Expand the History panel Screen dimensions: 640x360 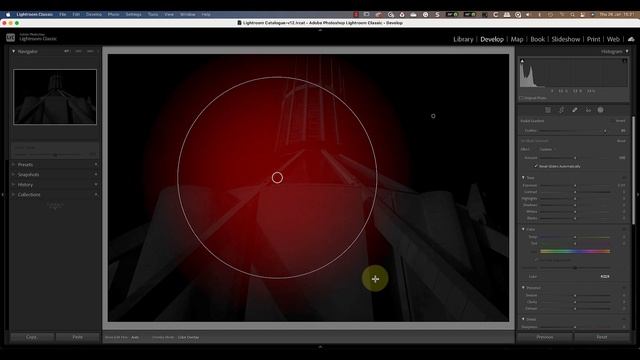pyautogui.click(x=13, y=184)
